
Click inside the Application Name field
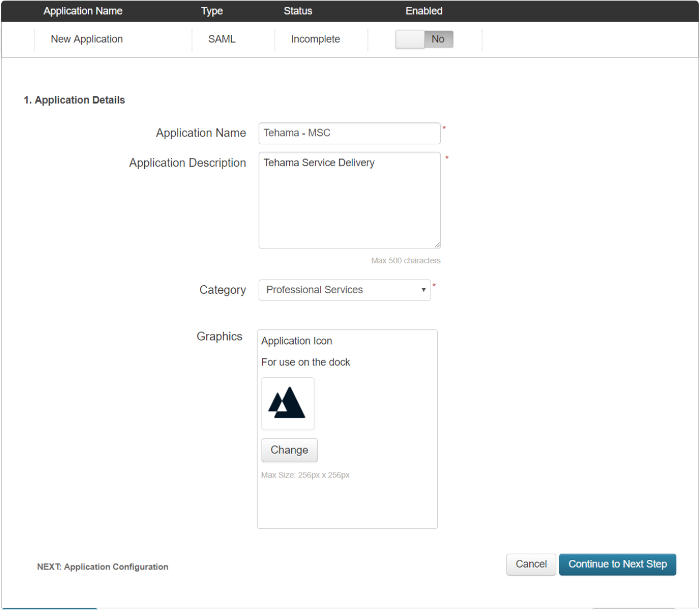[349, 133]
